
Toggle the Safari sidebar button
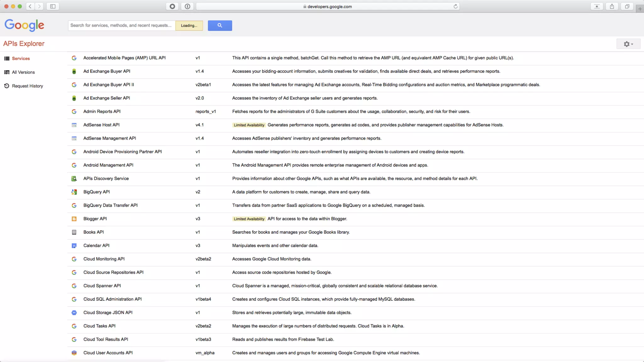click(x=53, y=6)
